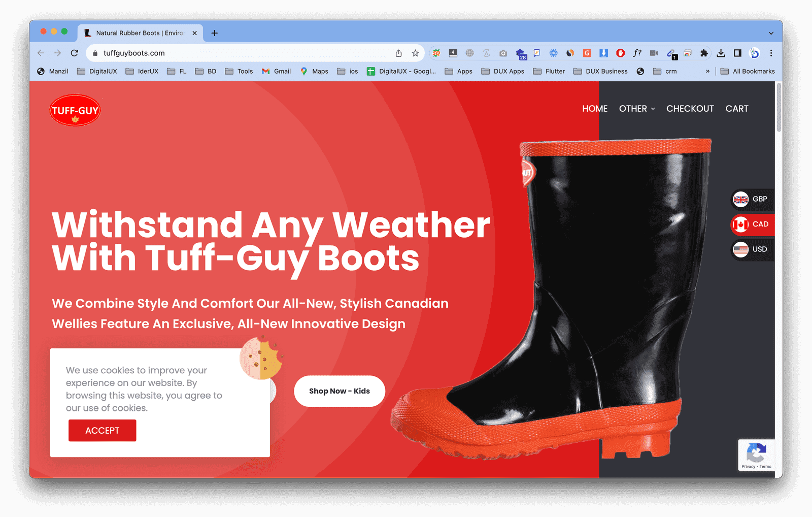Open the reCAPTCHA Privacy link
This screenshot has height=517, width=812.
(x=748, y=467)
